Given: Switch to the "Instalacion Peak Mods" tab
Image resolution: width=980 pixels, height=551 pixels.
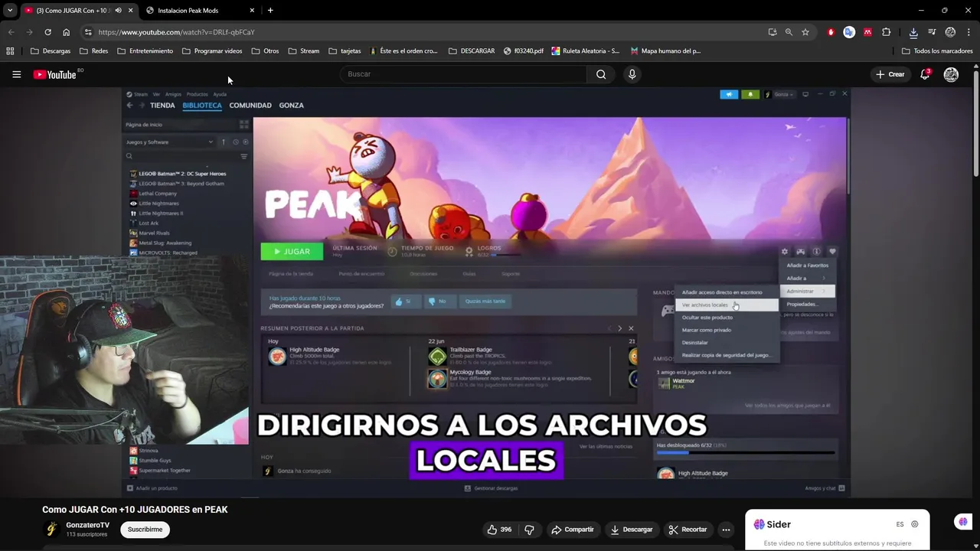Looking at the screenshot, I should (188, 11).
